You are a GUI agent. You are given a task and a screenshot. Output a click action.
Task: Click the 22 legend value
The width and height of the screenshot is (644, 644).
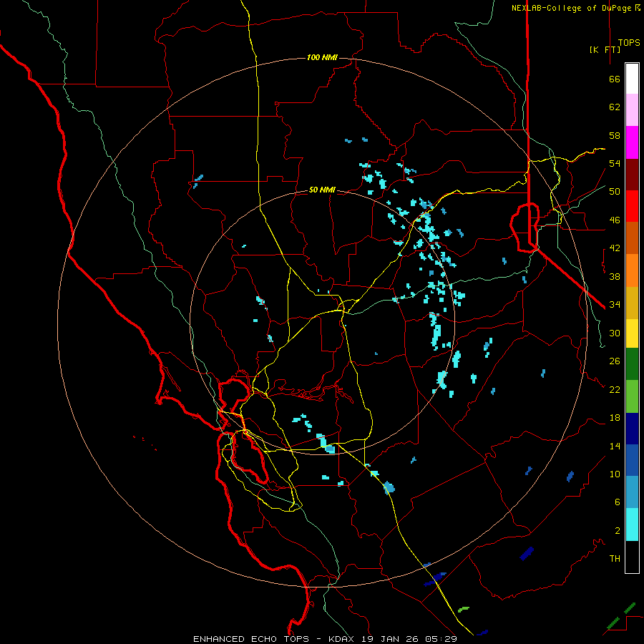[615, 389]
